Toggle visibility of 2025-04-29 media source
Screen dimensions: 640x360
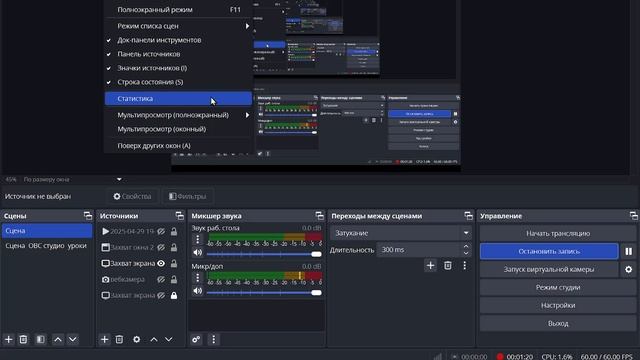[161, 231]
